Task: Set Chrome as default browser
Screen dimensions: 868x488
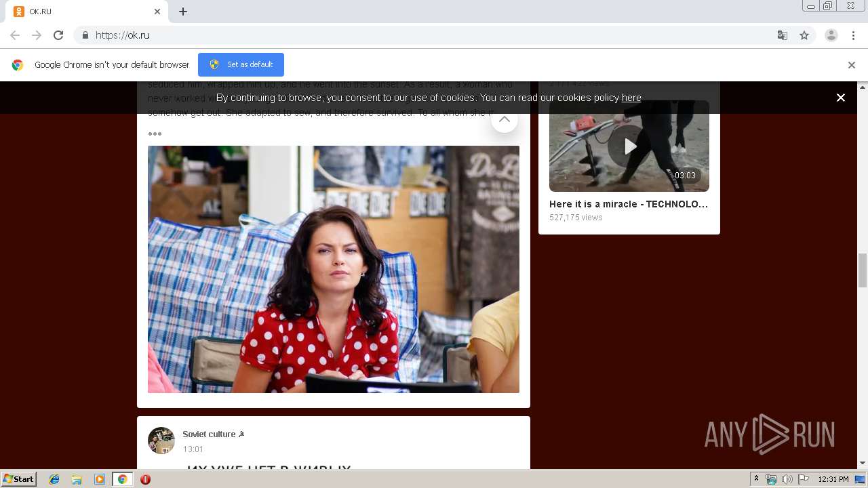Action: pos(241,64)
